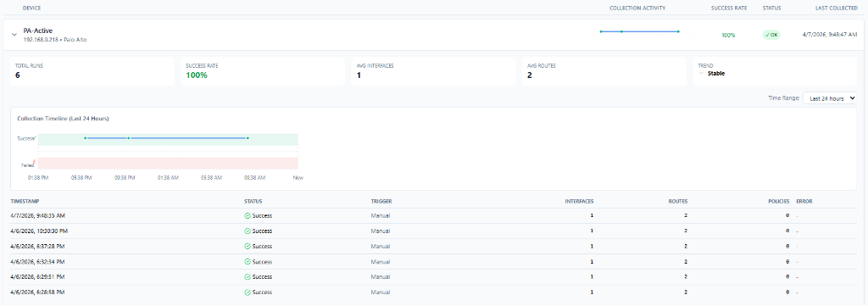The width and height of the screenshot is (868, 306).
Task: Sort by the ROUTES column header
Action: [678, 201]
